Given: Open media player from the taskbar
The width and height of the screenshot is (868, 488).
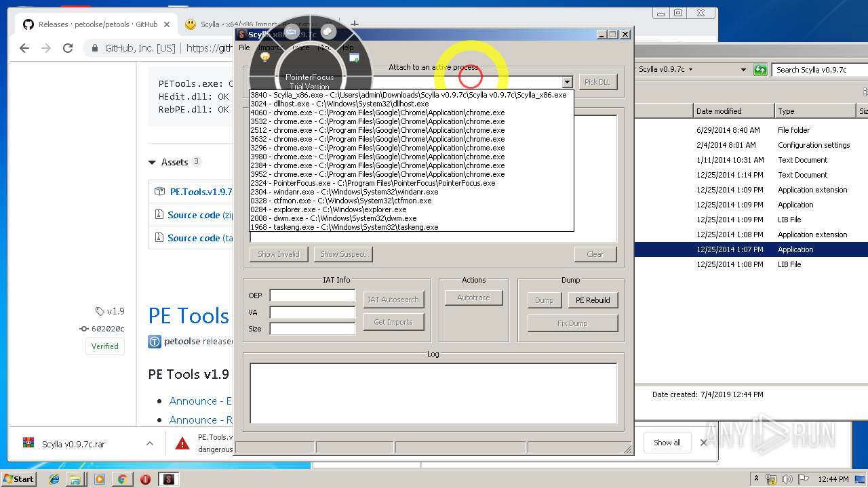Looking at the screenshot, I should tap(100, 479).
